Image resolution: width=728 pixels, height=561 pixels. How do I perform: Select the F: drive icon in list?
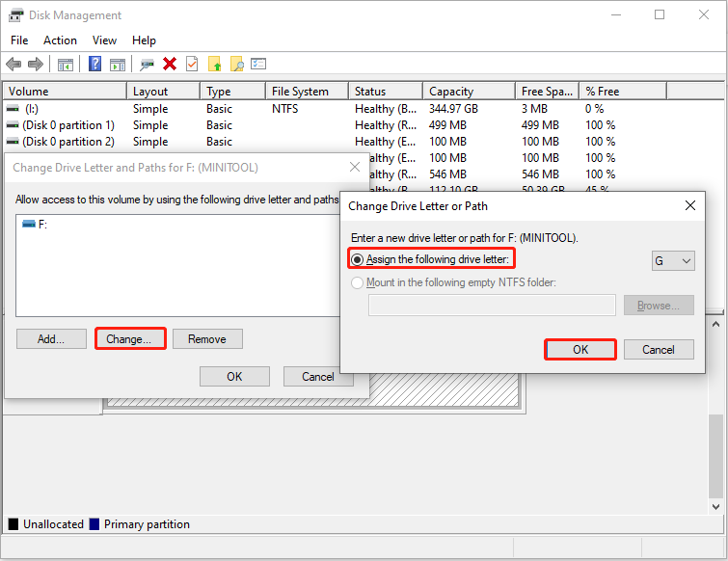pyautogui.click(x=29, y=225)
